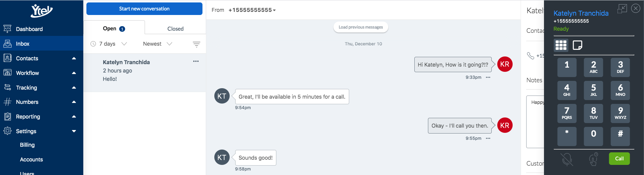This screenshot has width=644, height=175.
Task: Dial the 5 JKL key
Action: coord(593,90)
